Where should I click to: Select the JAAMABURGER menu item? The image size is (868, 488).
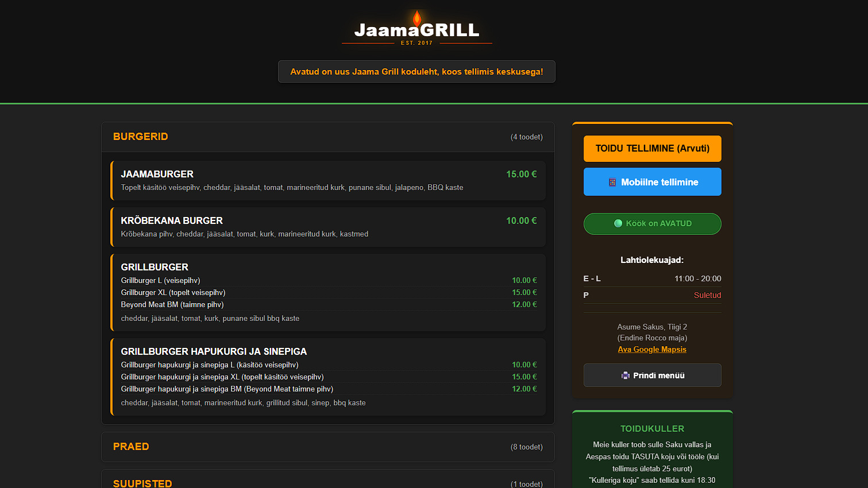coord(328,180)
